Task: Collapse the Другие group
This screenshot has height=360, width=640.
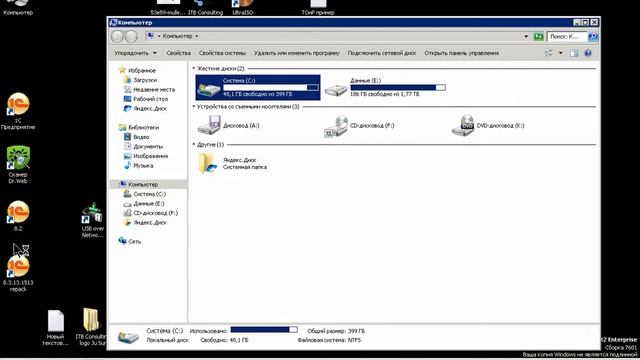Action: (x=194, y=144)
